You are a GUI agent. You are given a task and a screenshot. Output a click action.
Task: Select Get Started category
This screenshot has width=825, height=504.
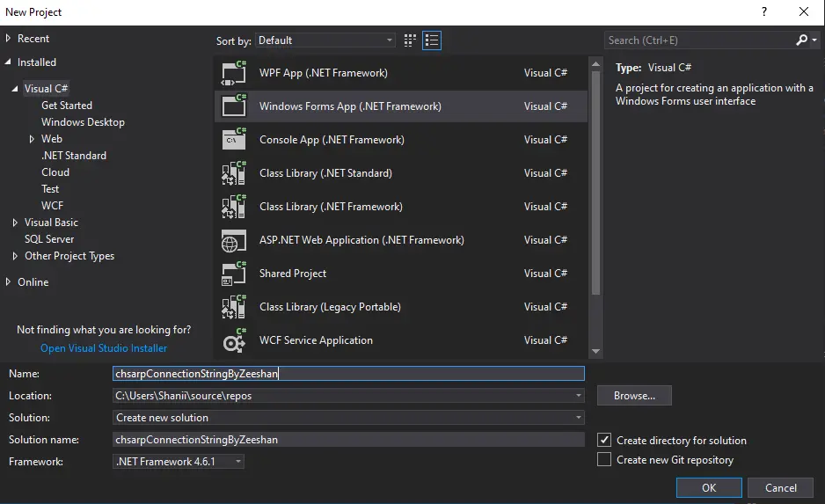[67, 106]
